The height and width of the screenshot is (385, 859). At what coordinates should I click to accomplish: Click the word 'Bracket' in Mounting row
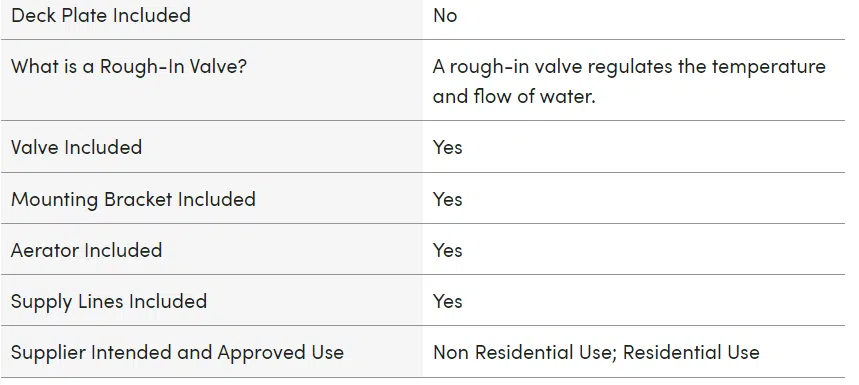click(x=138, y=199)
